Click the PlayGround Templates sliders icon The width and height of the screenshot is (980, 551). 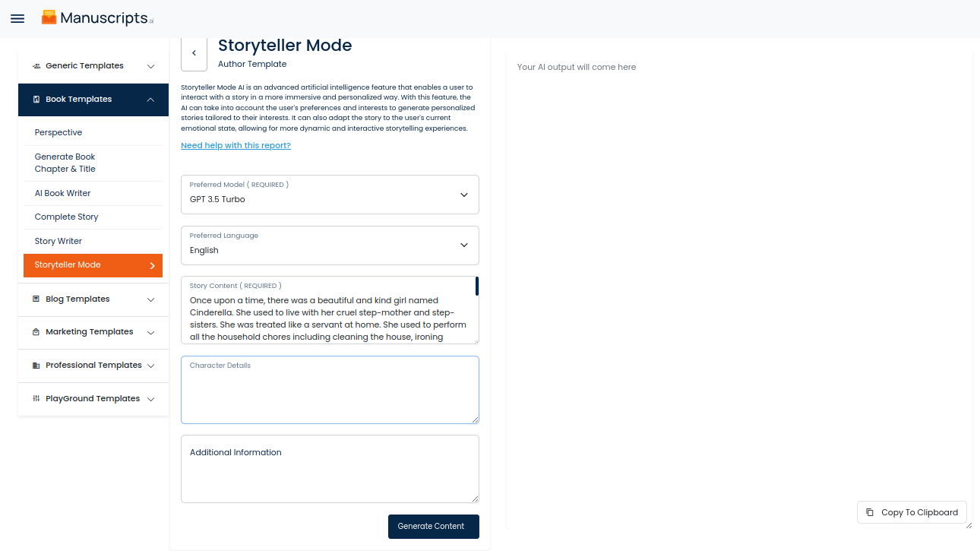(x=36, y=399)
